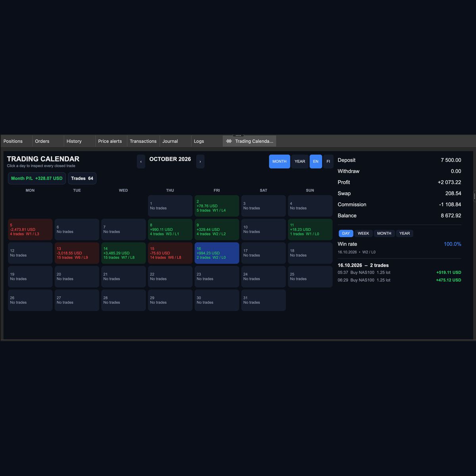Switch calendar to YEAR view
Image resolution: width=476 pixels, height=476 pixels.
300,161
